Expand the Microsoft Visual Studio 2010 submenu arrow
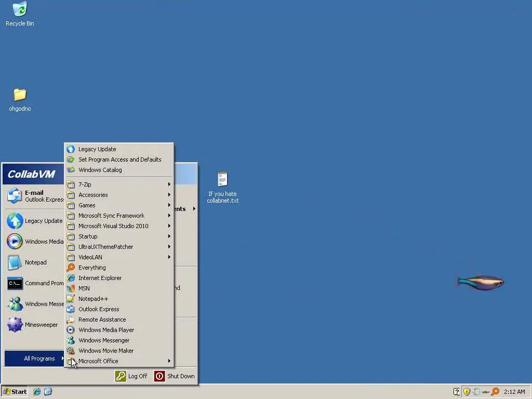 coord(169,226)
